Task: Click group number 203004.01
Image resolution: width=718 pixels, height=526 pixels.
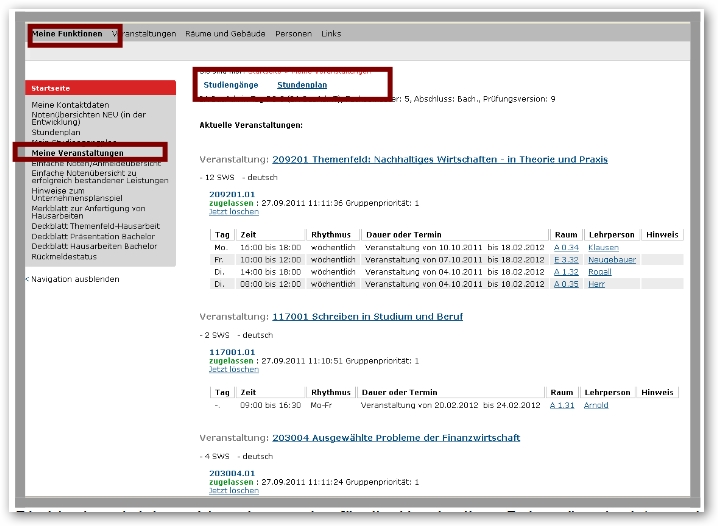Action: pos(232,473)
